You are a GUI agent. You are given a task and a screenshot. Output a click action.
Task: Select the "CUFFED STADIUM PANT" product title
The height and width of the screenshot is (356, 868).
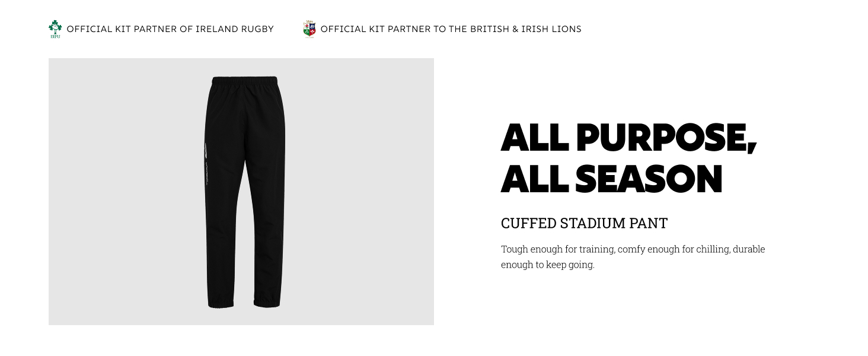584,224
